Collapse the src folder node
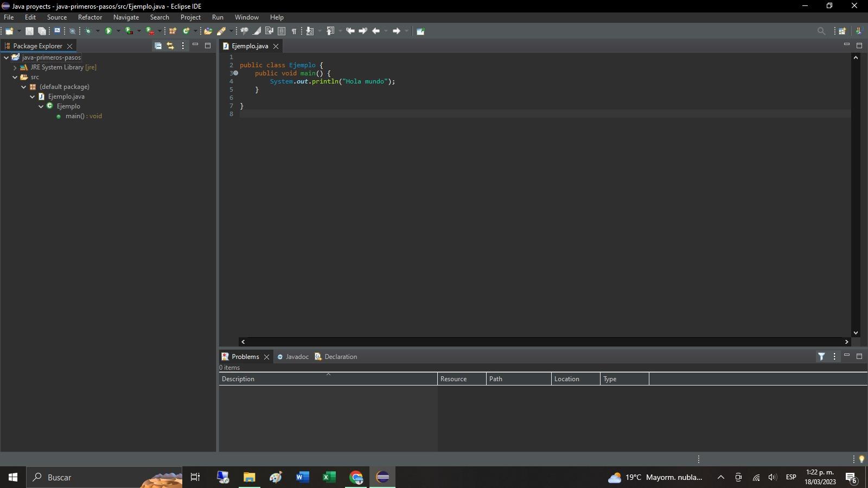 (x=15, y=77)
